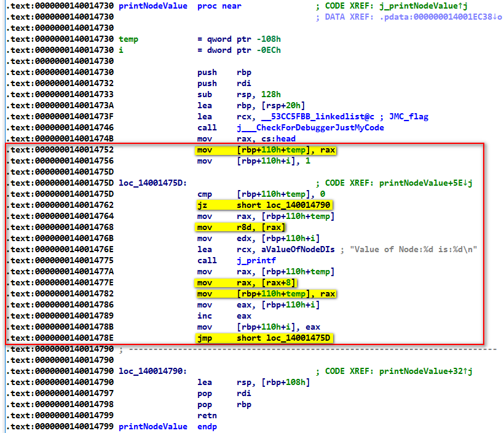Click the retn instruction
504x433 pixels.
[x=207, y=416]
